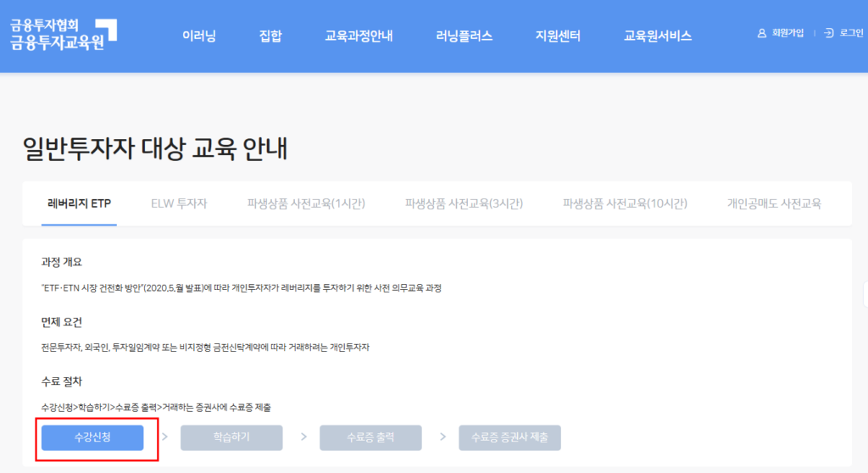Go to the 지원센터 menu

pos(558,36)
